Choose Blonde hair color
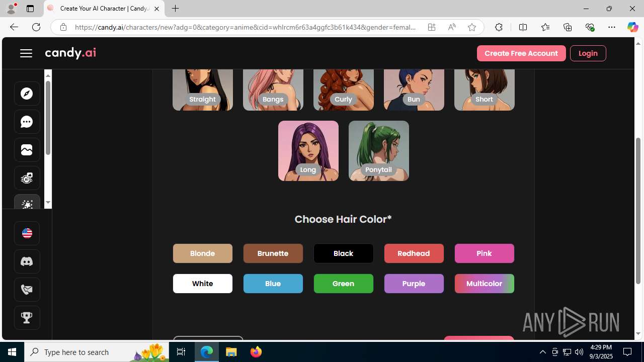644x362 pixels. click(x=203, y=253)
